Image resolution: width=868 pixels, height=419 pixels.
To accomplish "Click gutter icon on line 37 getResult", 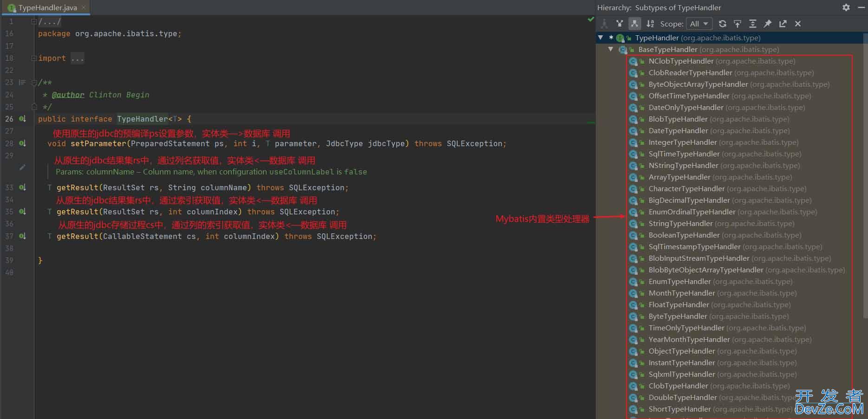I will click(22, 236).
